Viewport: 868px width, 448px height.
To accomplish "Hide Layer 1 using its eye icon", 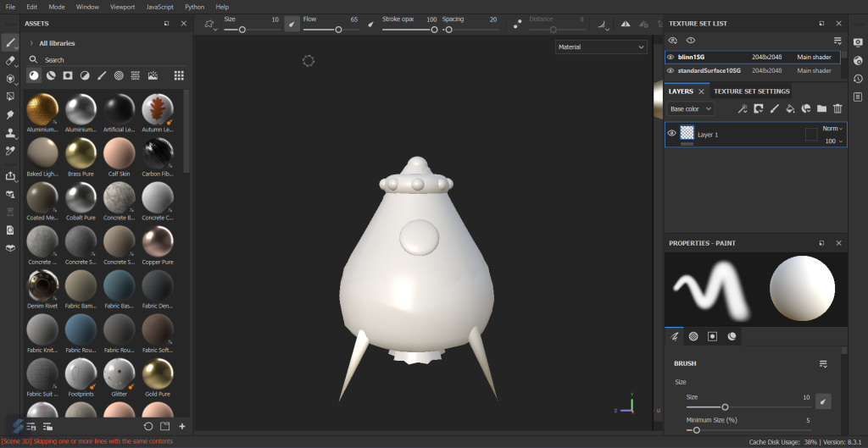I will click(x=672, y=133).
